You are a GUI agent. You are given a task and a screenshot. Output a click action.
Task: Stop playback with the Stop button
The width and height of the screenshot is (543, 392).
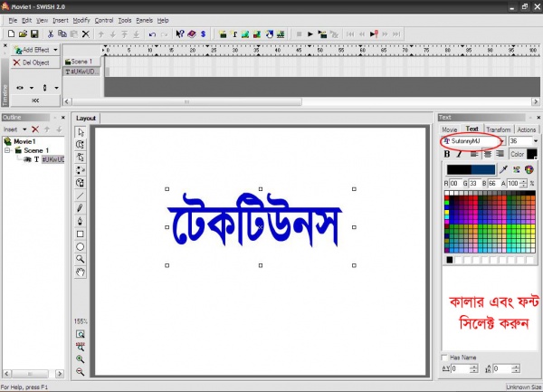click(x=300, y=34)
